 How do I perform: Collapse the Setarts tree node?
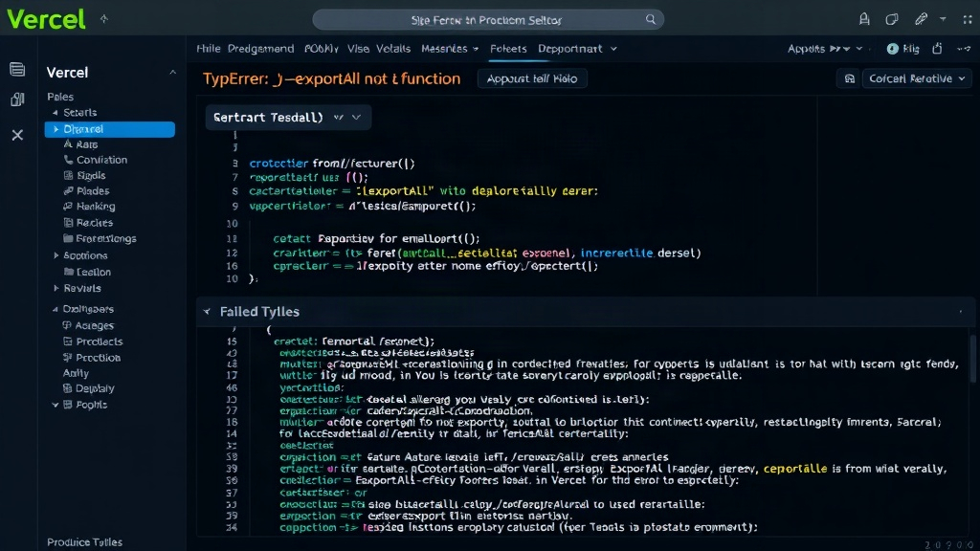point(55,113)
